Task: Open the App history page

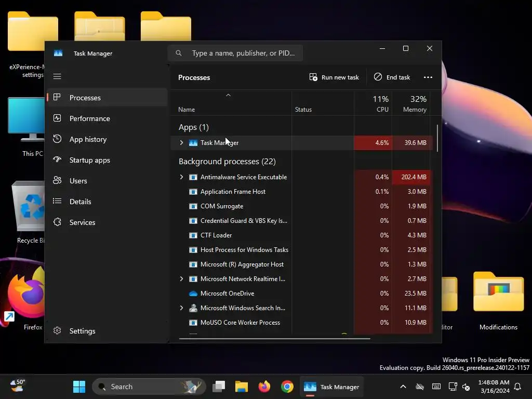Action: 107,139
